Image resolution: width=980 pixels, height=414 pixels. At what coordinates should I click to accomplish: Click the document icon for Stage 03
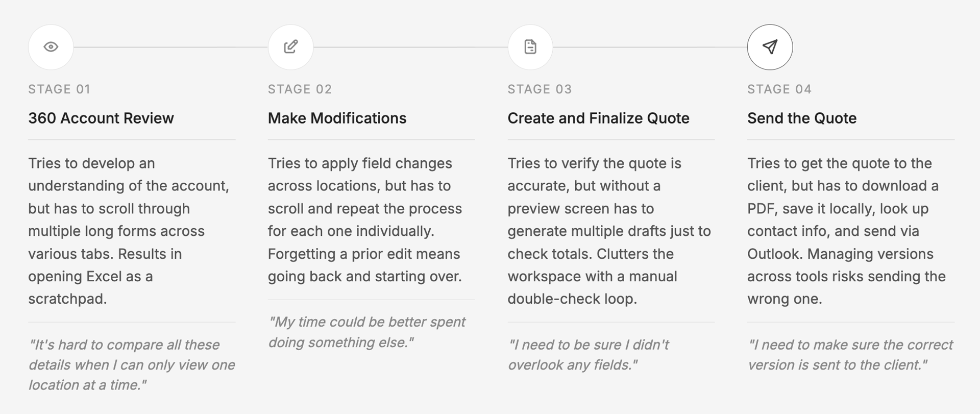[x=530, y=47]
